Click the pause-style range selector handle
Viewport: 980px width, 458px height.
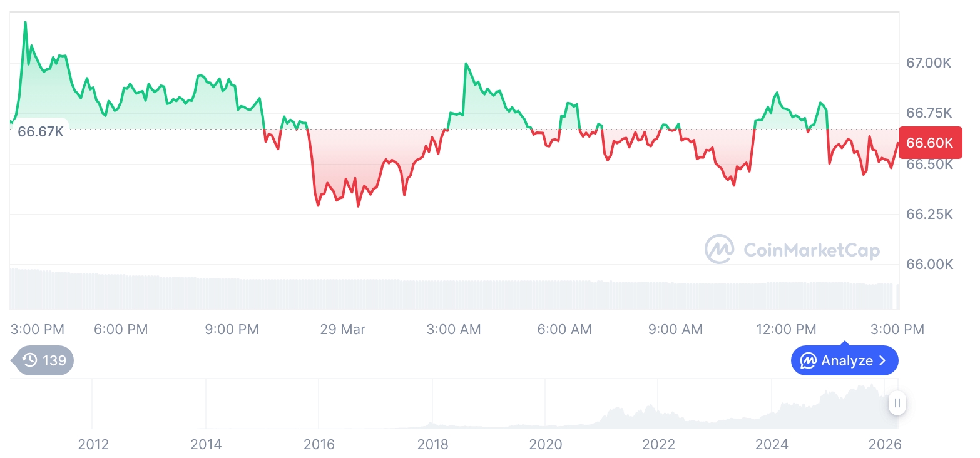click(x=897, y=404)
